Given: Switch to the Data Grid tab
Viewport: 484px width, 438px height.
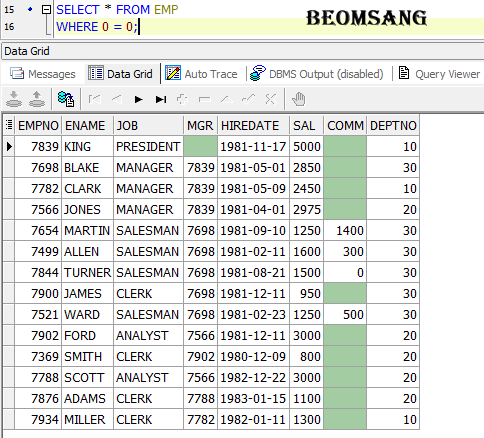Looking at the screenshot, I should [x=120, y=74].
